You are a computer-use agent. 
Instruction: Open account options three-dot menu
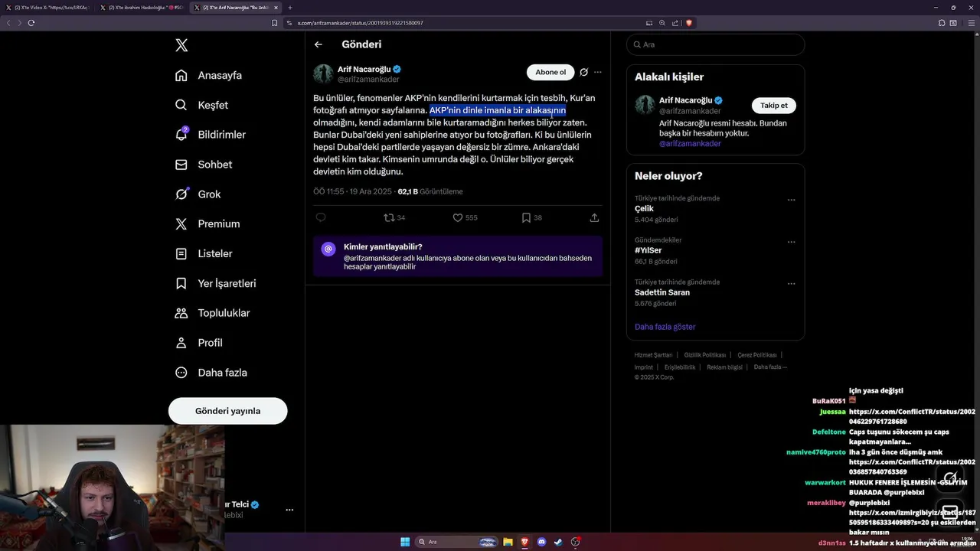tap(289, 510)
